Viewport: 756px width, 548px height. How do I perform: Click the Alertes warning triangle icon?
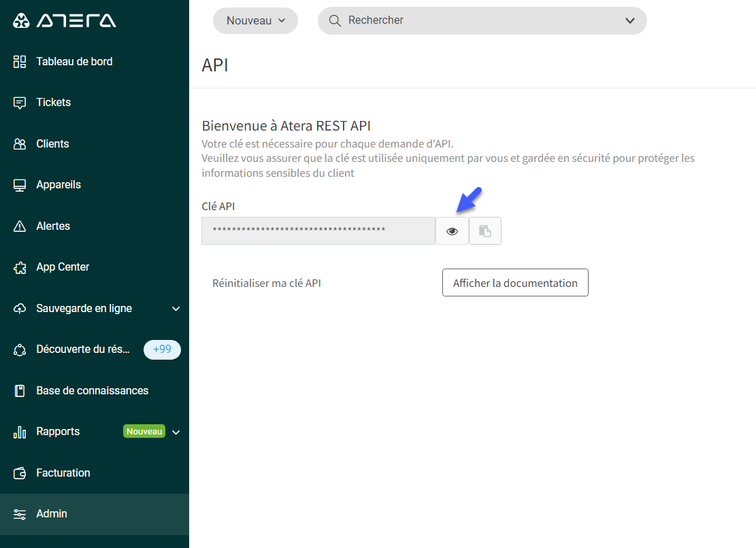click(x=20, y=226)
